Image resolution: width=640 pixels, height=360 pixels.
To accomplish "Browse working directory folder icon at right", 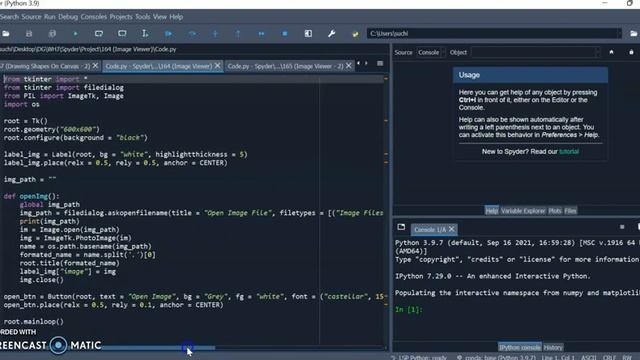I will (634, 33).
